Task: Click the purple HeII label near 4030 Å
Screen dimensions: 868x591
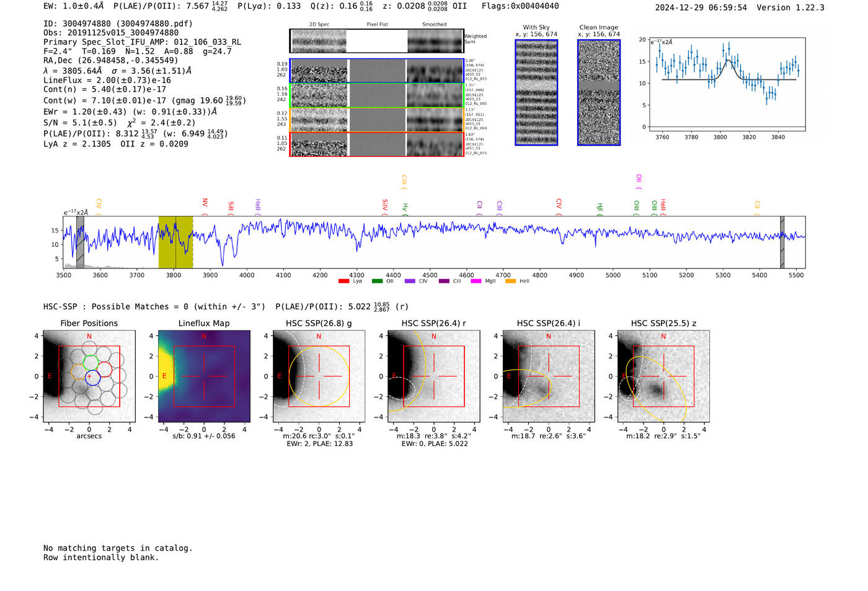Action: pyautogui.click(x=257, y=207)
